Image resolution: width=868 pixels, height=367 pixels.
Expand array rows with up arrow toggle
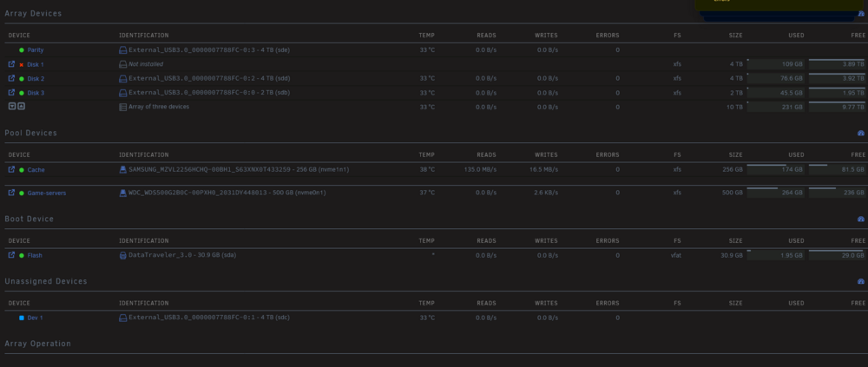tap(21, 106)
